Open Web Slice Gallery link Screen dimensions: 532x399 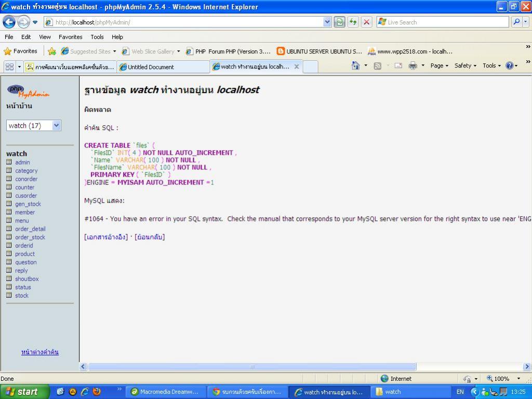(151, 51)
